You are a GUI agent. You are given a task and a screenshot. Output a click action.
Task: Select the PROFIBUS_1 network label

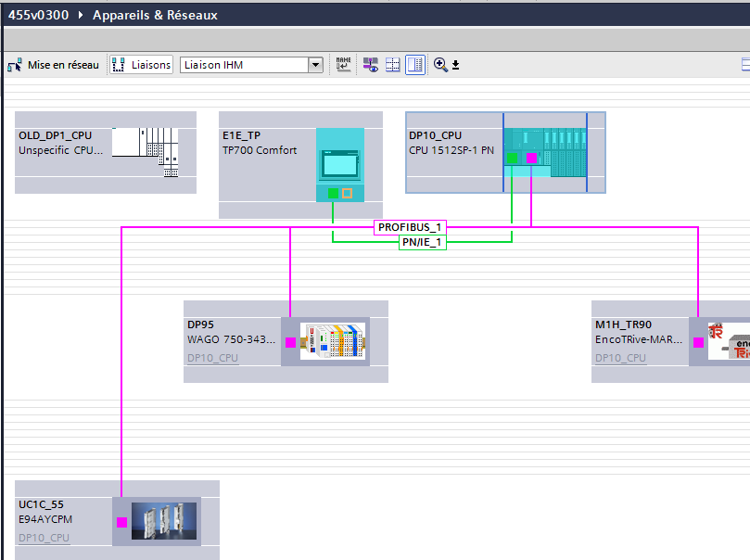[x=411, y=227]
